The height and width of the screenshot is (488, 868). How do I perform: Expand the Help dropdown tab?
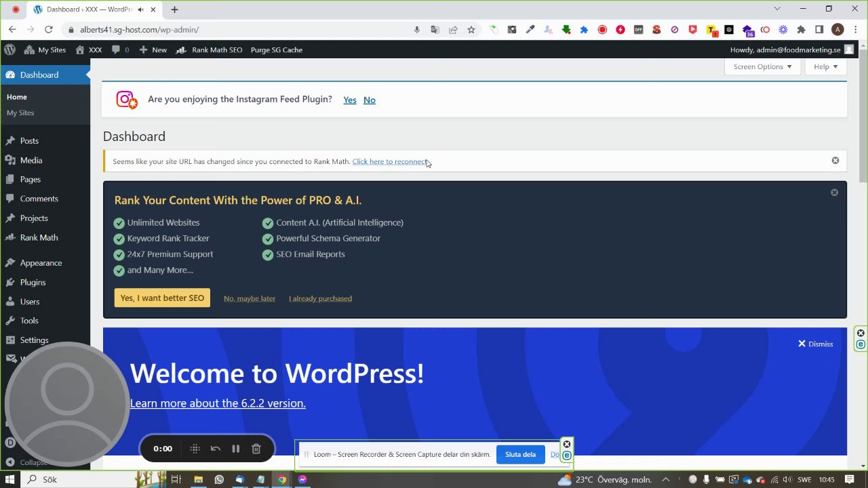click(825, 66)
